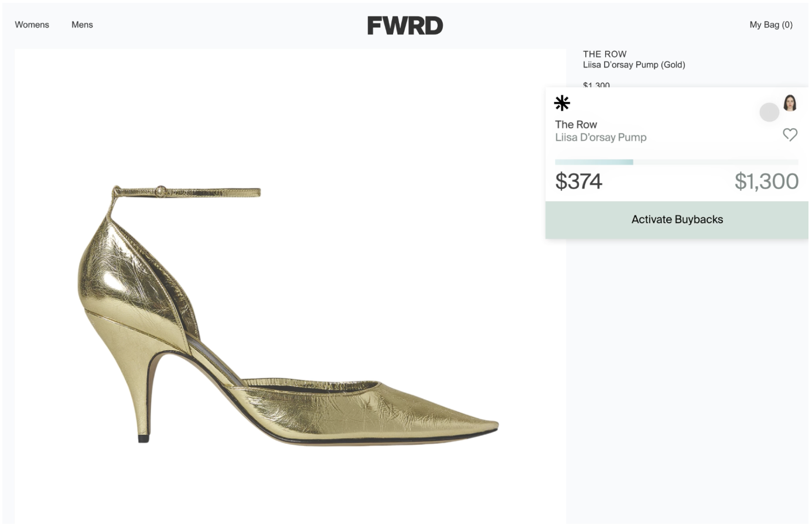Go to FWRD homepage via the logo
The width and height of the screenshot is (812, 528).
[405, 26]
